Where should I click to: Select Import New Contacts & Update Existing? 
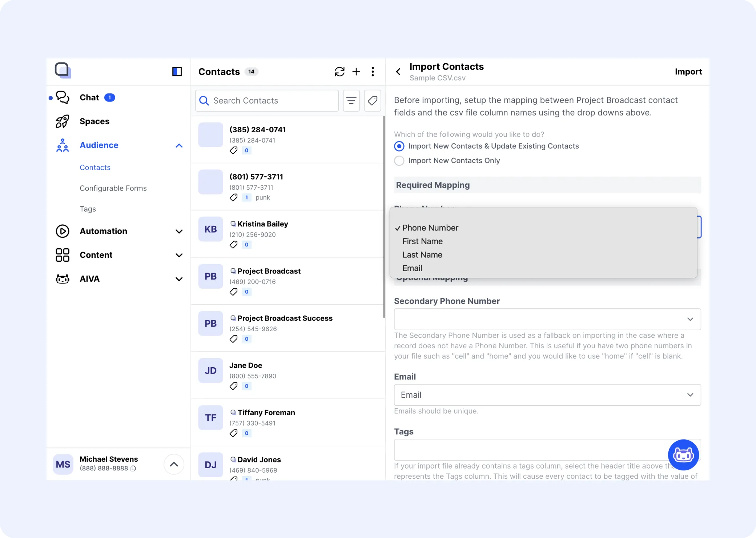pyautogui.click(x=399, y=146)
